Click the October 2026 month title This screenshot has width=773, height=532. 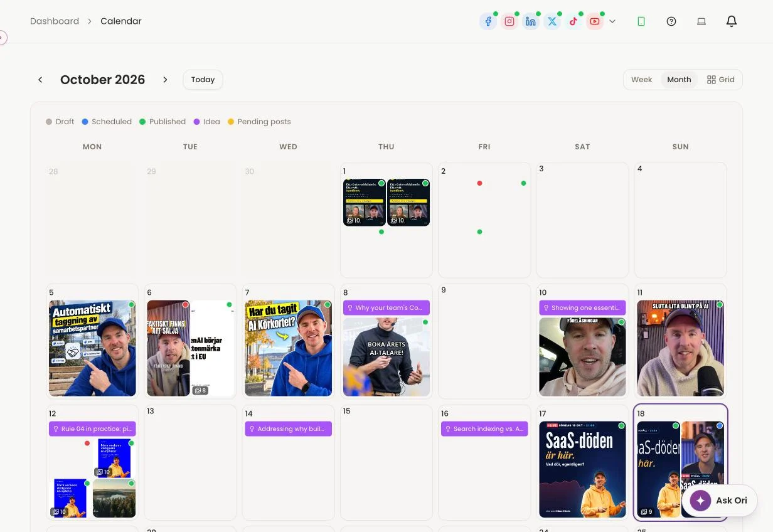pyautogui.click(x=102, y=80)
